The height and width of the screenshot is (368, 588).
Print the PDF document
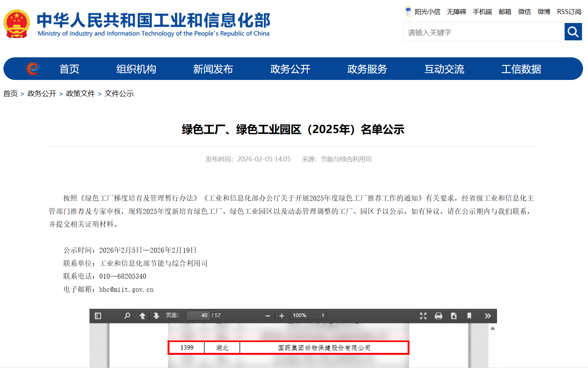coord(438,316)
